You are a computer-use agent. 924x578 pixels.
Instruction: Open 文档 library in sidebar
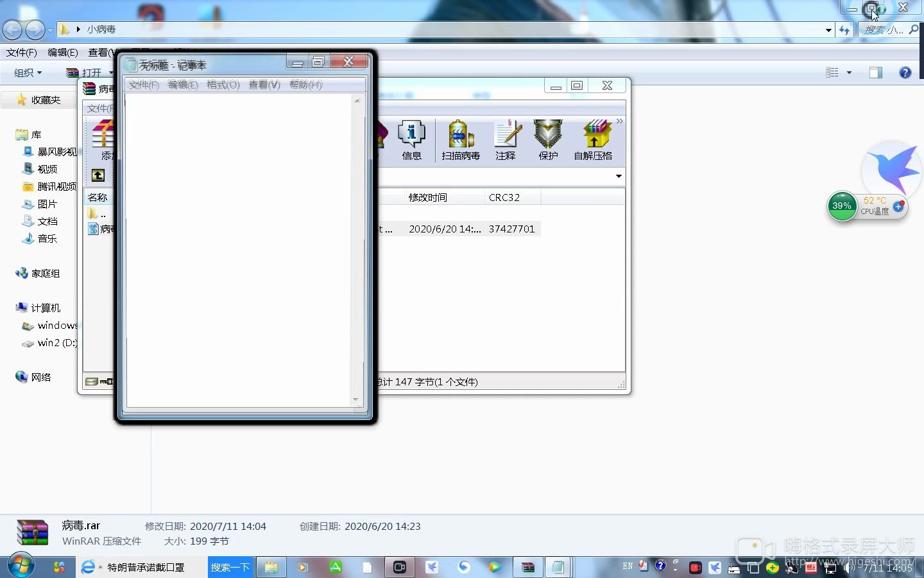click(40, 221)
